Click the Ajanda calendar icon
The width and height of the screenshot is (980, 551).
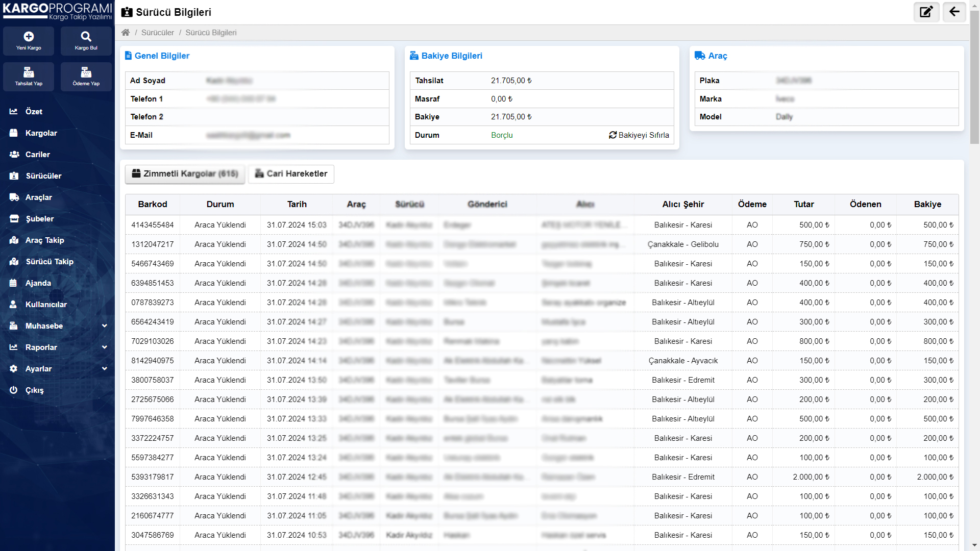click(x=13, y=283)
